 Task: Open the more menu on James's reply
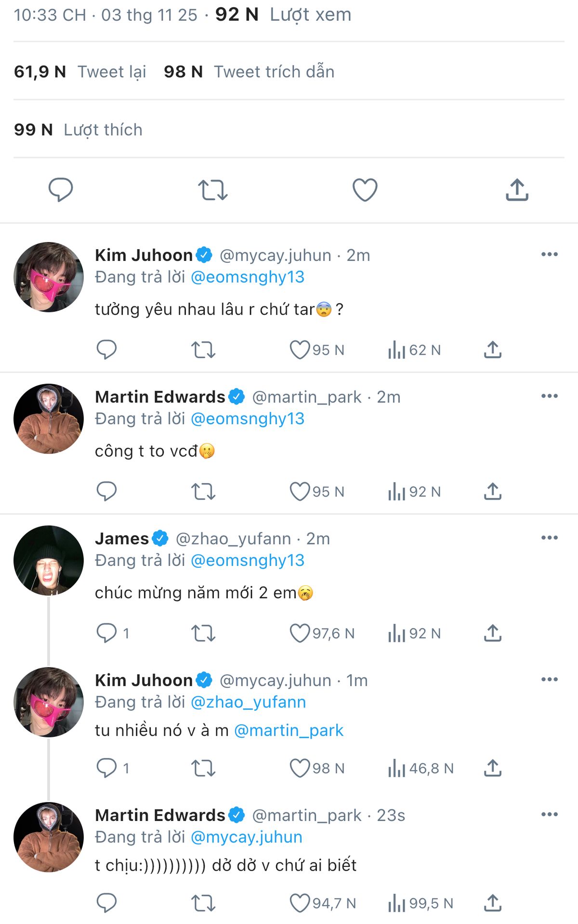(549, 538)
